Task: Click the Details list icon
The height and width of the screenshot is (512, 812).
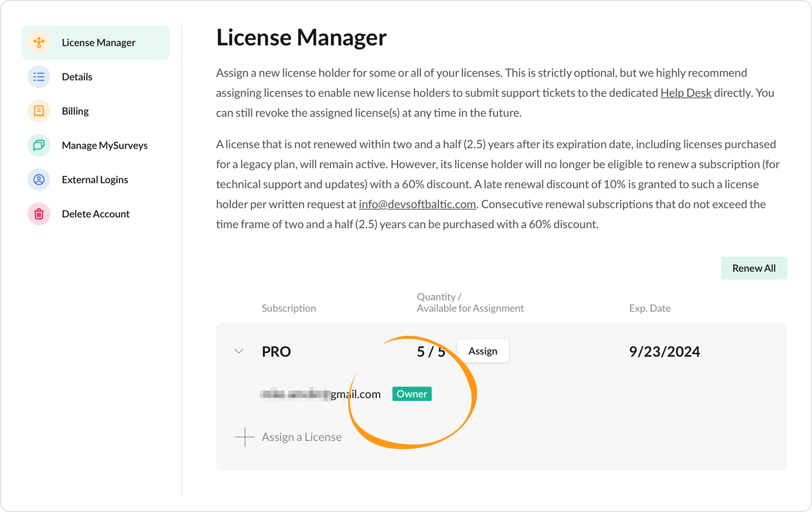Action: (39, 77)
